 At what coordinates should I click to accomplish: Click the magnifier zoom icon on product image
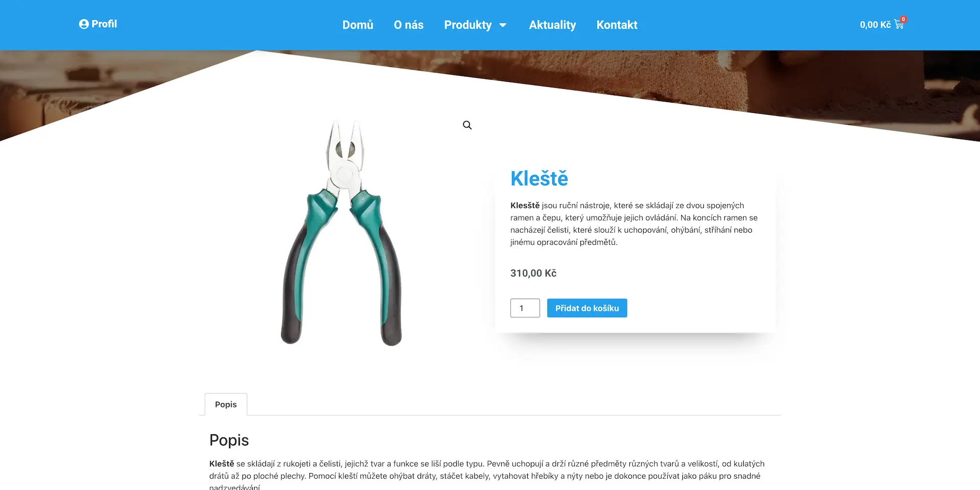tap(467, 125)
